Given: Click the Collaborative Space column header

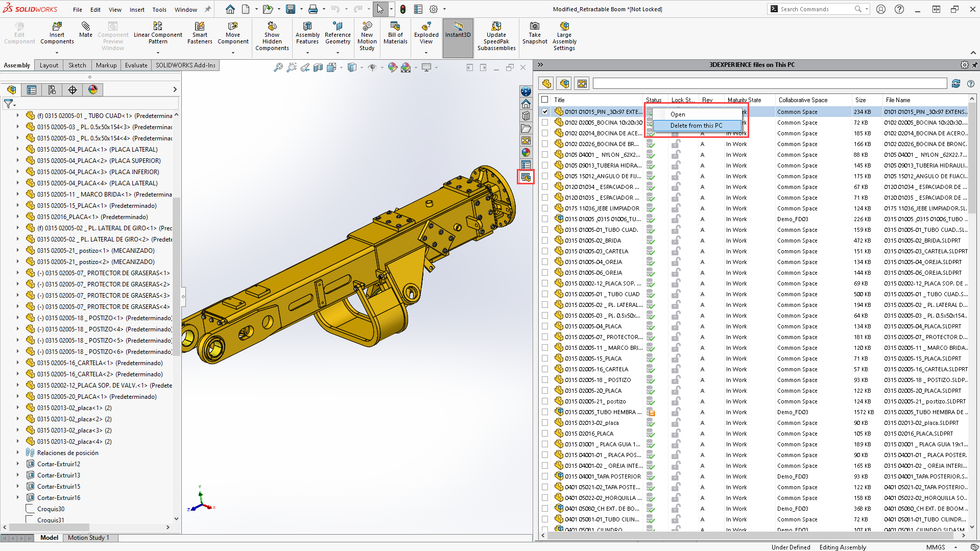Looking at the screenshot, I should point(803,100).
